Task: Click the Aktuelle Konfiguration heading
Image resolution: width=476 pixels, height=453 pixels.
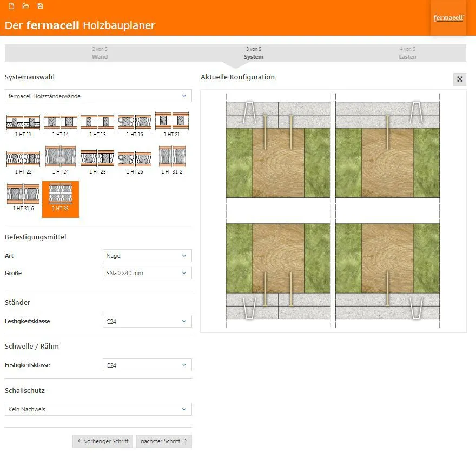Action: coord(237,77)
